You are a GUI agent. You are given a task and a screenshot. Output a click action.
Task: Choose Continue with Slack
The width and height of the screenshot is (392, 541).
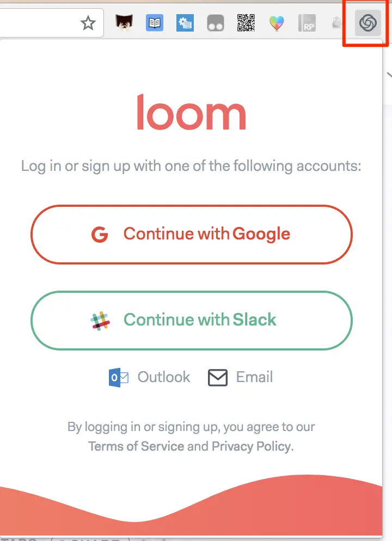click(x=192, y=321)
